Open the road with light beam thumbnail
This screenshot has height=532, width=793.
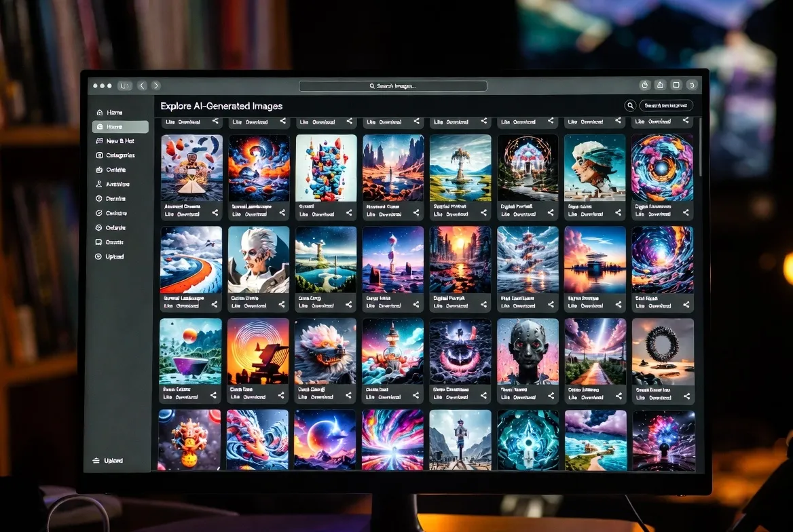click(x=595, y=351)
